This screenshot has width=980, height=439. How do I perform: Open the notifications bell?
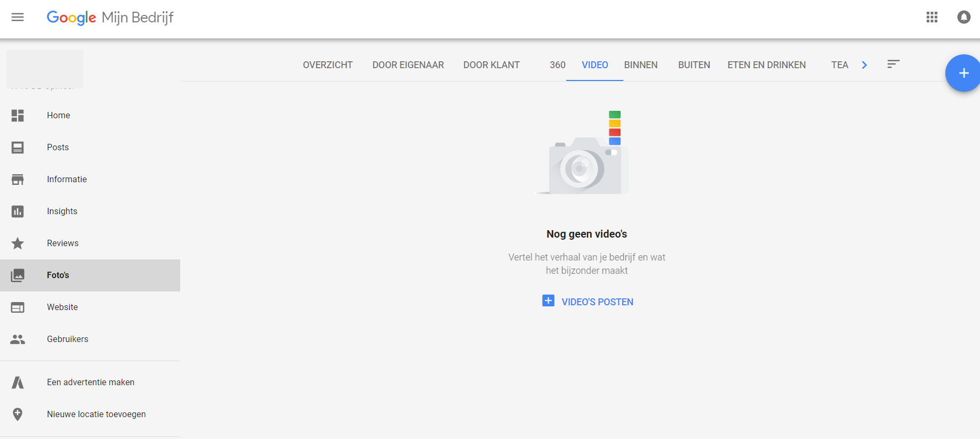point(963,17)
